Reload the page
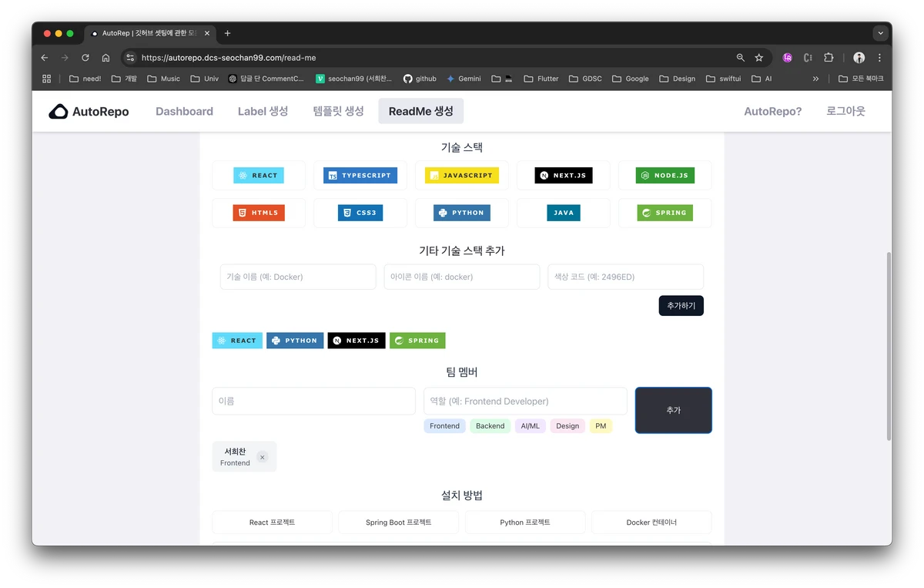Image resolution: width=924 pixels, height=588 pixels. (85, 58)
